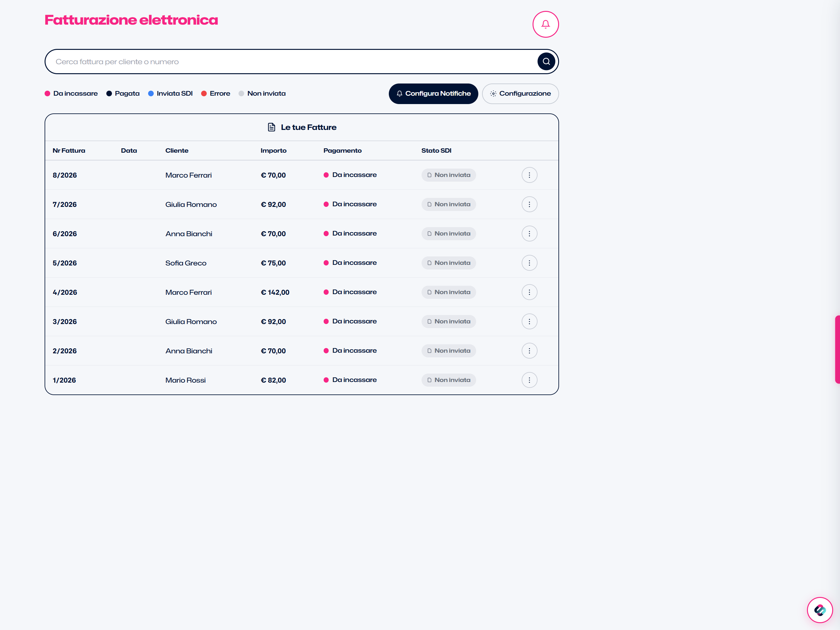This screenshot has height=630, width=840.
Task: Click Da incassare status in invoice 4/2026 row
Action: pyautogui.click(x=350, y=292)
